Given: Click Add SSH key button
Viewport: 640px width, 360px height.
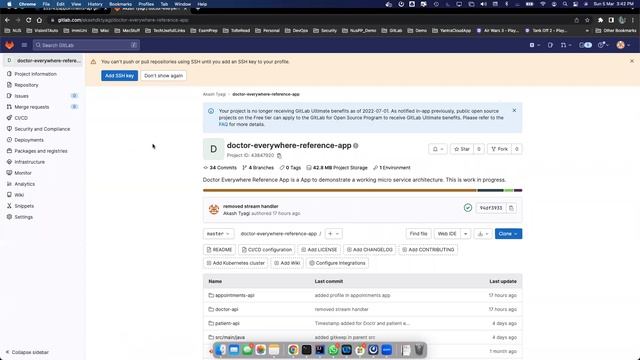Looking at the screenshot, I should (x=119, y=76).
